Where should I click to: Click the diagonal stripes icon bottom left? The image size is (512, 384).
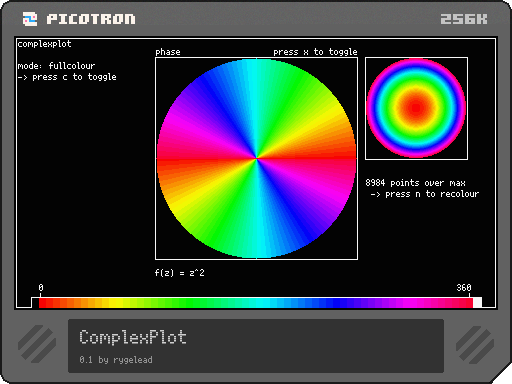(37, 344)
